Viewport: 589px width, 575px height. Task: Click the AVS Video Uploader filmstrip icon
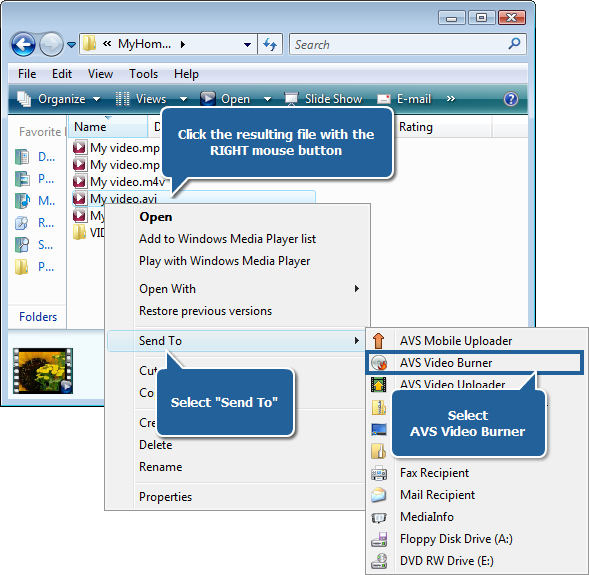click(x=379, y=385)
